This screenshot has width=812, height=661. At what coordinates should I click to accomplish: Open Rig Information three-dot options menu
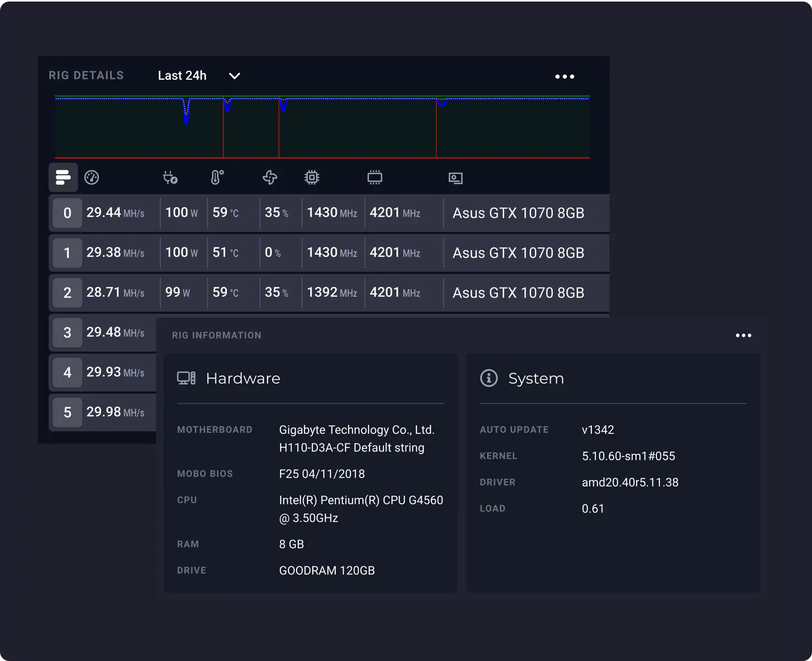point(743,335)
